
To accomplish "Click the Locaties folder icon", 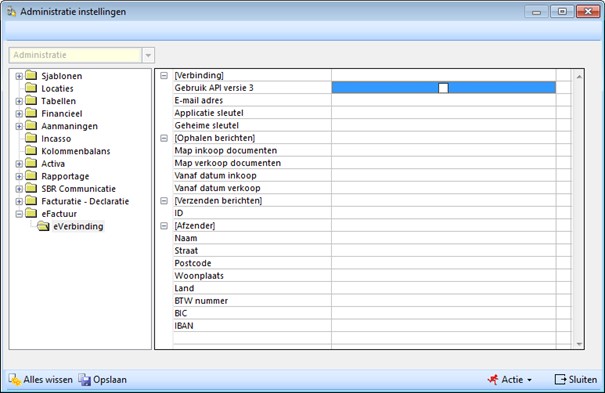I will [31, 88].
